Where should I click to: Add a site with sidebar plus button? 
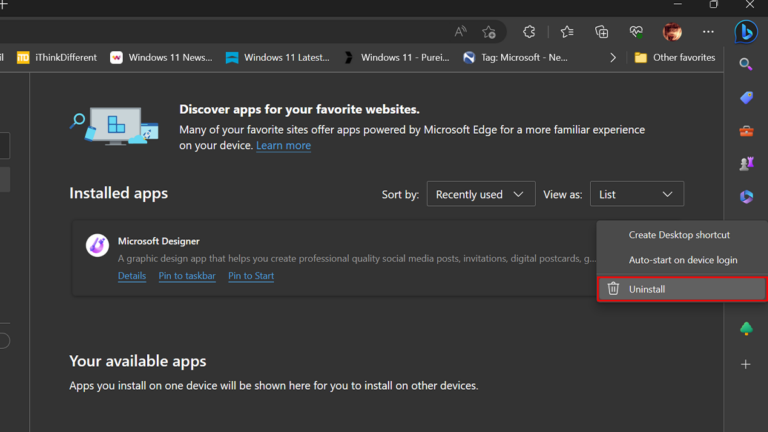pyautogui.click(x=745, y=364)
